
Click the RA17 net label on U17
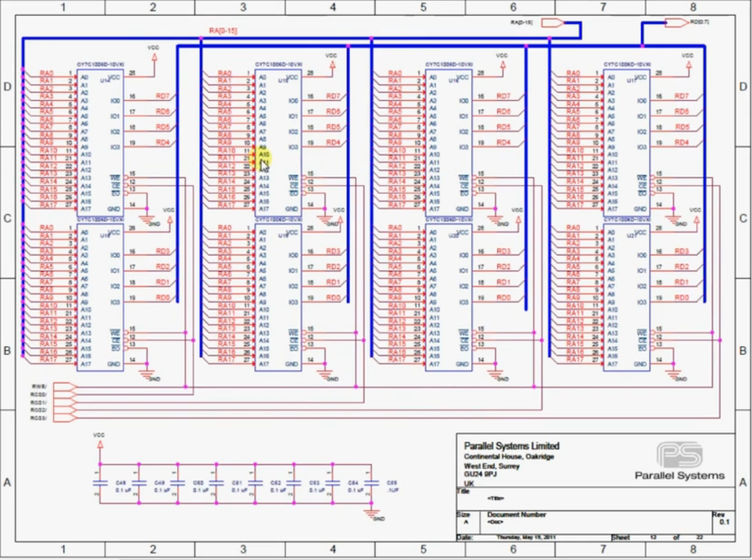tap(575, 204)
